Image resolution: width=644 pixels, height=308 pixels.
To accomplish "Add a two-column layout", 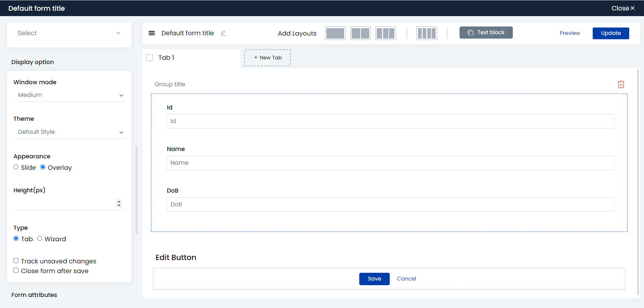I will [x=360, y=33].
